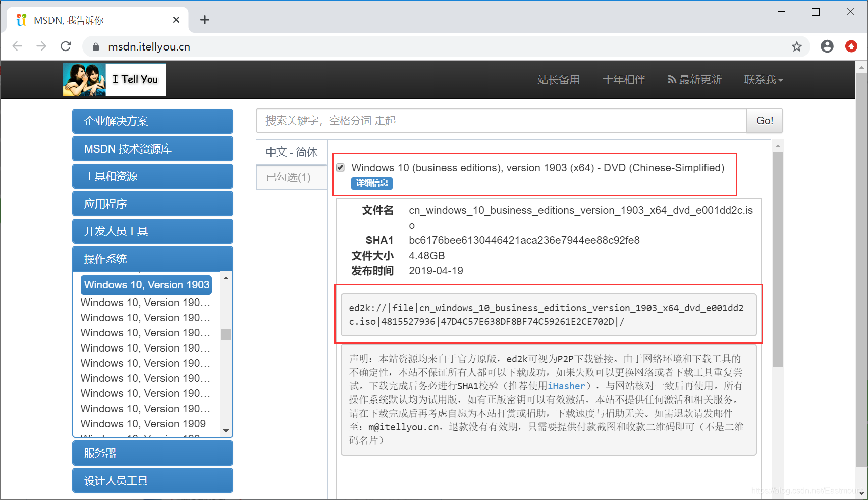Open a new tab with the plus button
The height and width of the screenshot is (500, 868).
click(x=204, y=20)
